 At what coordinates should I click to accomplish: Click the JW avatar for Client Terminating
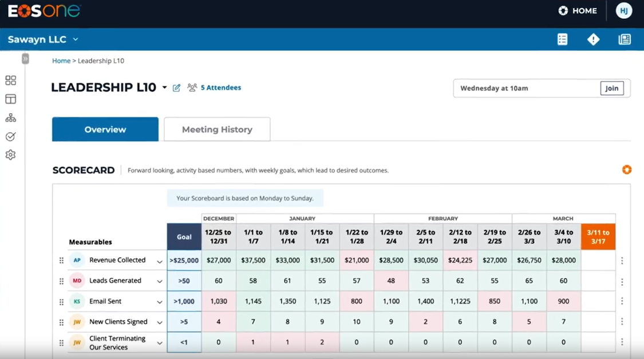[x=77, y=342]
